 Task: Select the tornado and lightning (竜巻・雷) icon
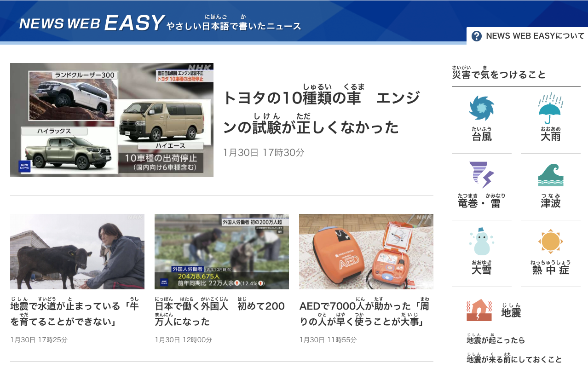pyautogui.click(x=481, y=175)
